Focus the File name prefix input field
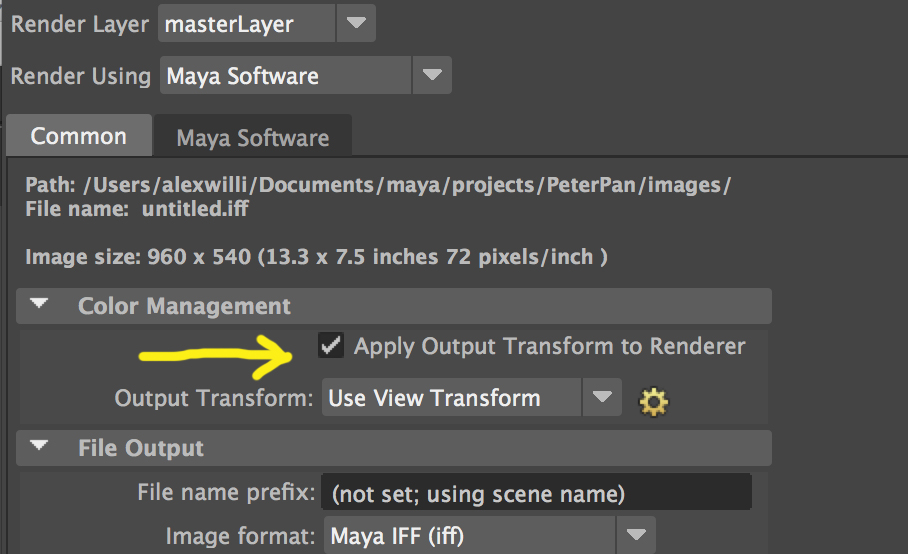 click(536, 493)
